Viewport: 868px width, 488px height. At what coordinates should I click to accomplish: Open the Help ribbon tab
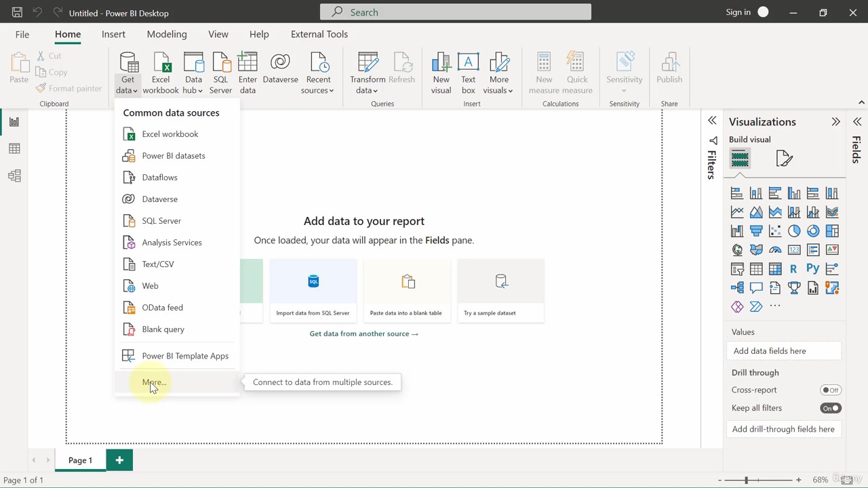click(x=259, y=34)
